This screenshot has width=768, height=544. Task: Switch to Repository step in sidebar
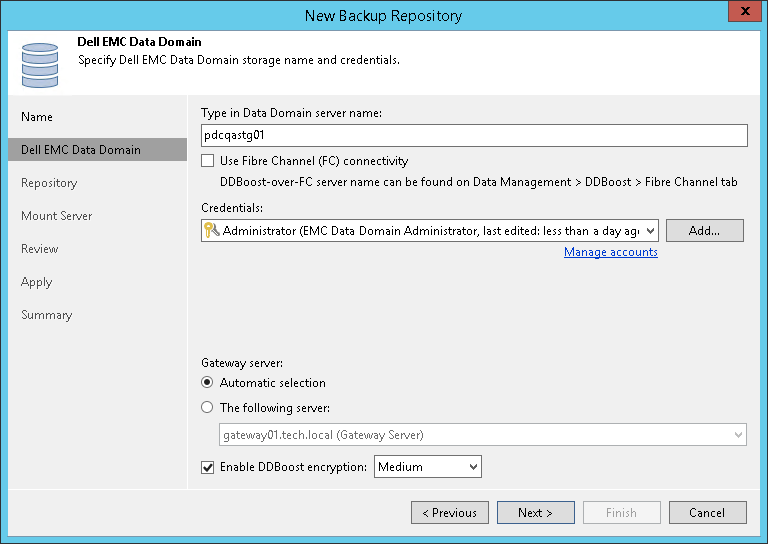pyautogui.click(x=49, y=183)
